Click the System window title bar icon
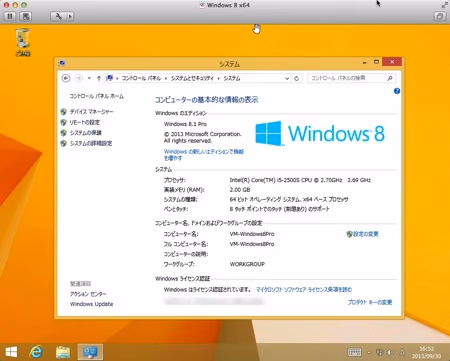The image size is (450, 361). 62,63
